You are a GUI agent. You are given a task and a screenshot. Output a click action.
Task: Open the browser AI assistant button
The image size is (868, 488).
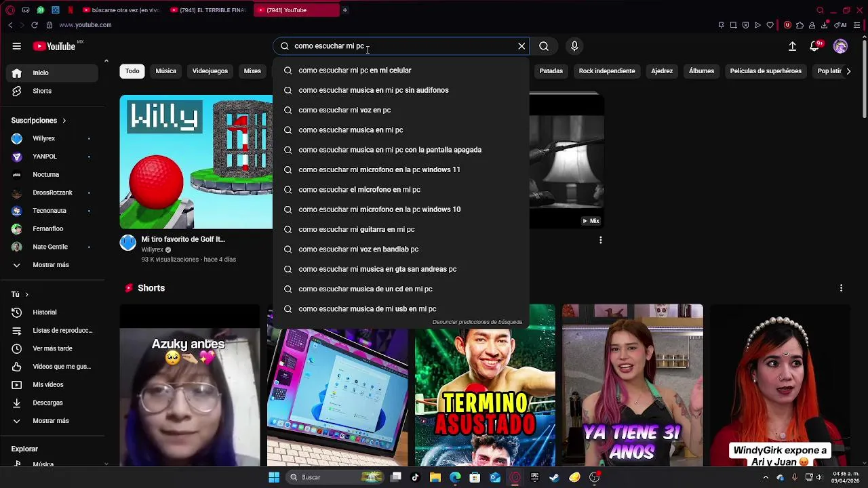coord(842,25)
